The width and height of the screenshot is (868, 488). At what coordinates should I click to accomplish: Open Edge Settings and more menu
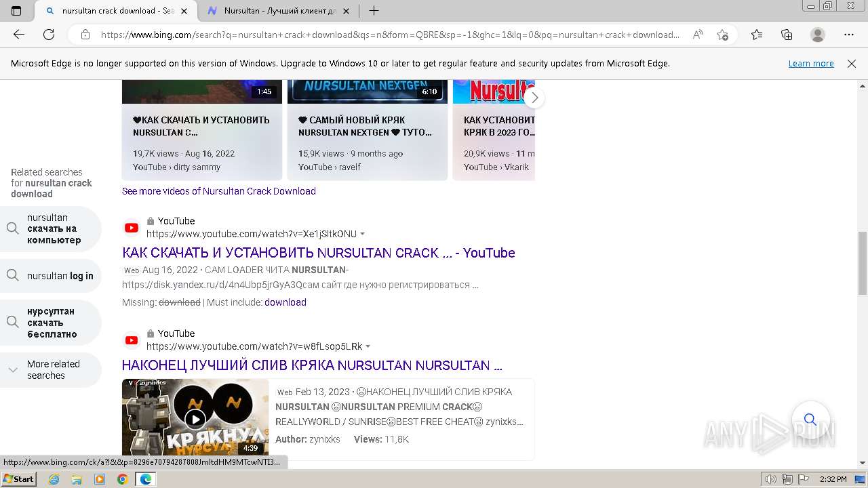pyautogui.click(x=849, y=35)
